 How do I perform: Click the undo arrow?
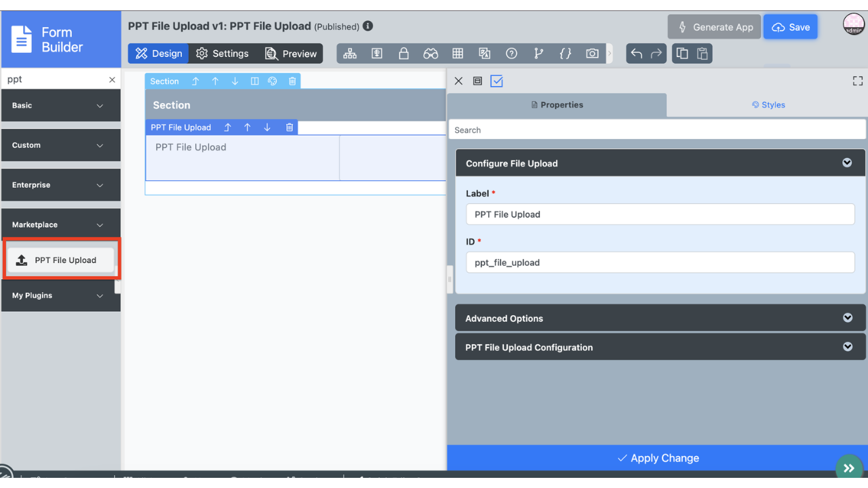[x=636, y=54]
